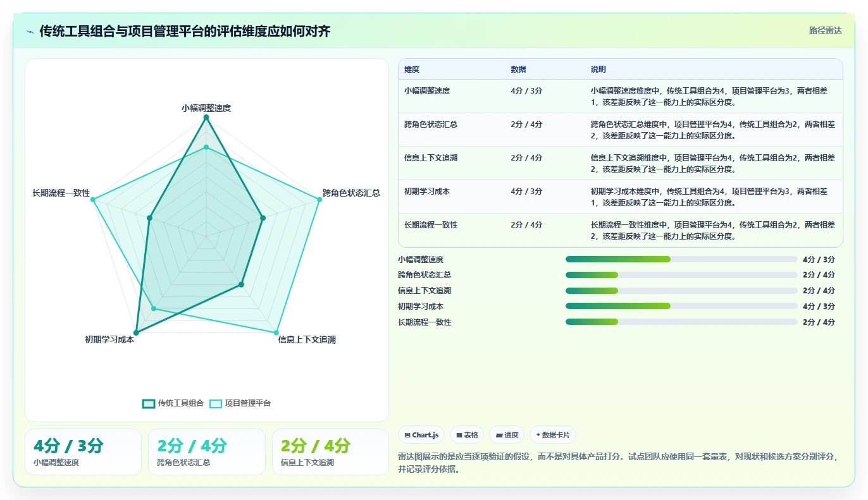Click radar axis label 跨角色状态汇总
Viewport: 868px width, 500px height.
pos(351,193)
